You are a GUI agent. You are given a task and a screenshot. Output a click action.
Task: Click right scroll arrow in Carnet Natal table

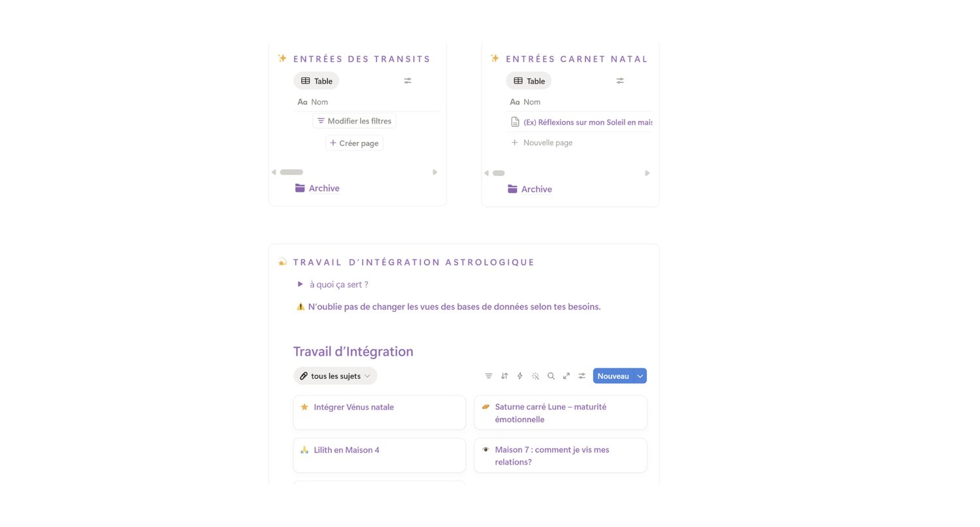[647, 173]
